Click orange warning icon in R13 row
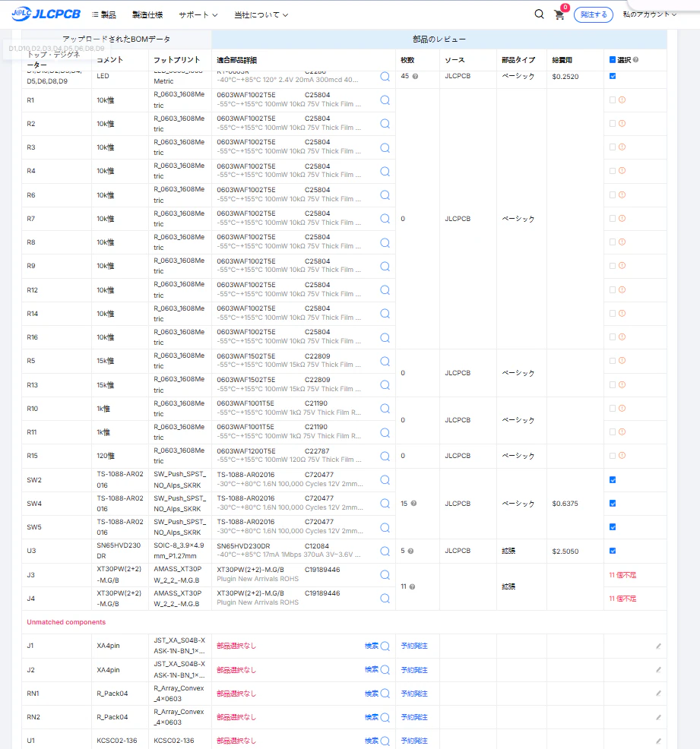 click(622, 384)
